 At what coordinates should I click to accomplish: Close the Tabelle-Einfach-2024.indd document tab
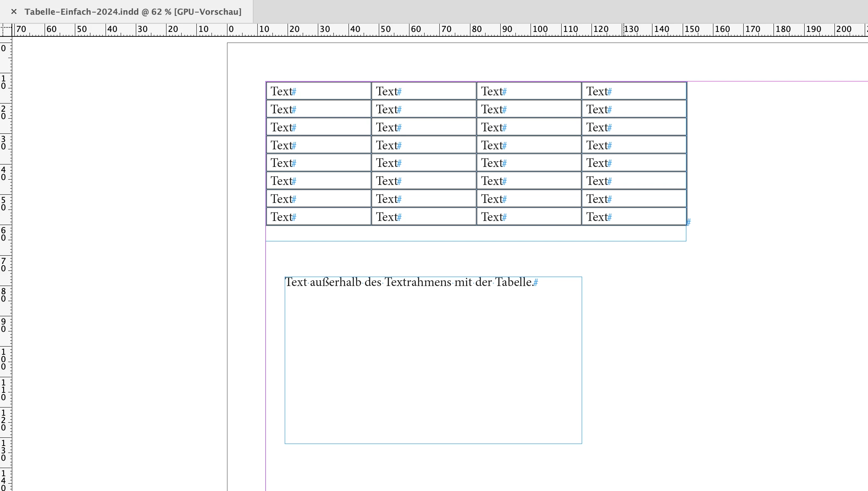pyautogui.click(x=14, y=11)
